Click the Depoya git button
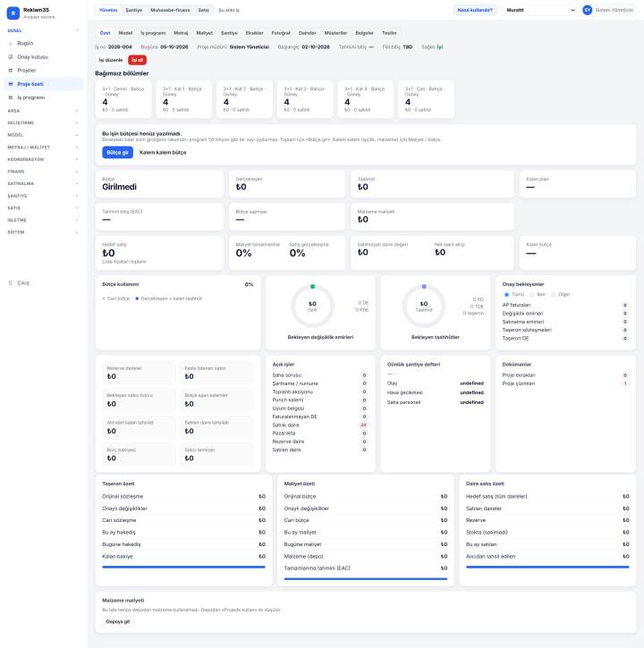Screen dimensions: 644x648 pos(118,621)
